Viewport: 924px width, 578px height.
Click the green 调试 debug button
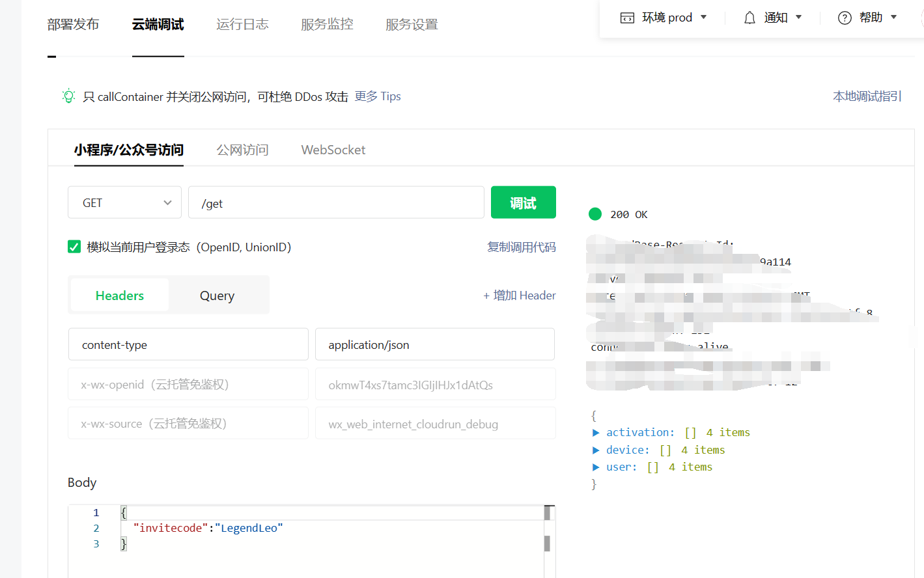pyautogui.click(x=524, y=202)
